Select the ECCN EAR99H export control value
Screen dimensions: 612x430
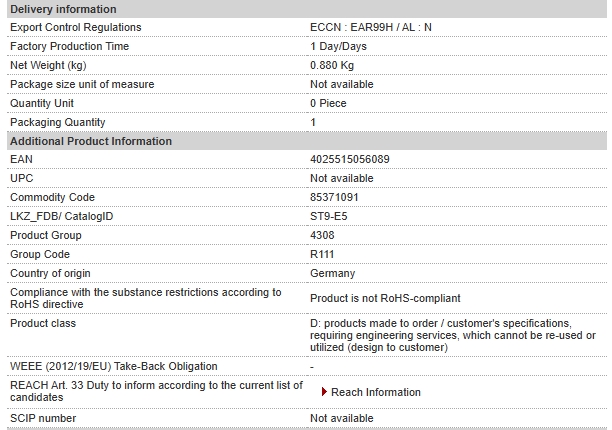(x=371, y=27)
